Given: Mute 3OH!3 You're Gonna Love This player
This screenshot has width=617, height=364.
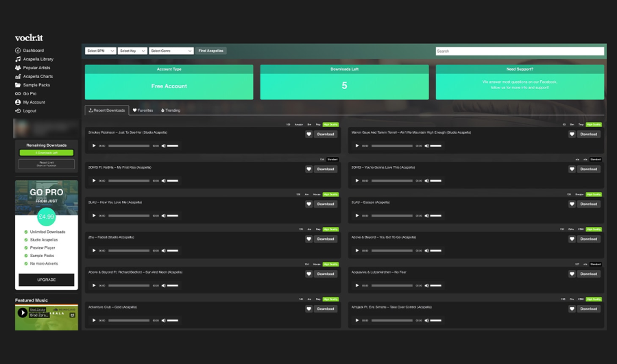Looking at the screenshot, I should coord(426,180).
